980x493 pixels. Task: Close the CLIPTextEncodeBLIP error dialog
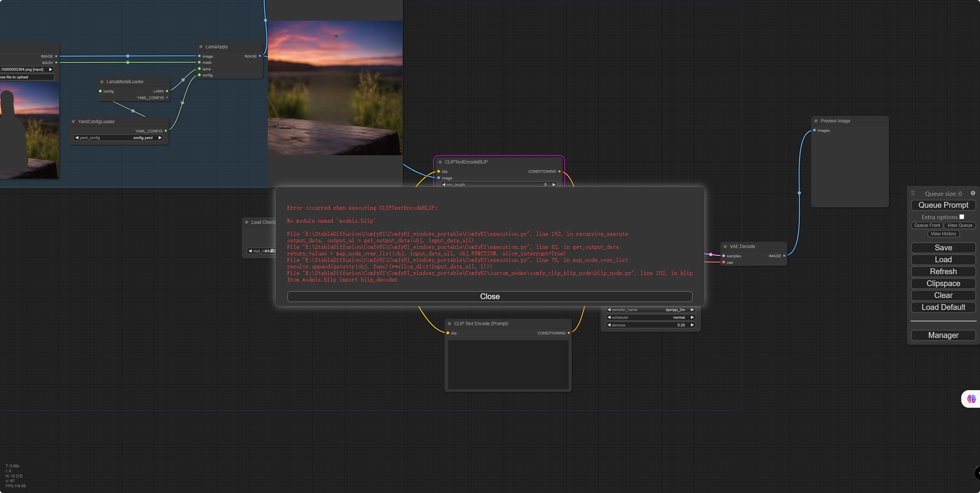[489, 296]
